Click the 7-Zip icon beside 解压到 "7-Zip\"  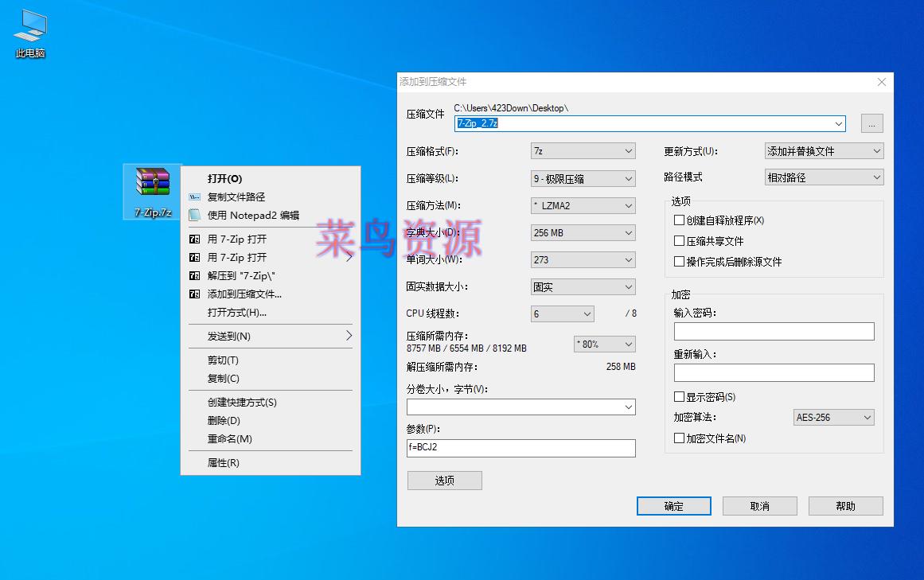click(x=194, y=276)
